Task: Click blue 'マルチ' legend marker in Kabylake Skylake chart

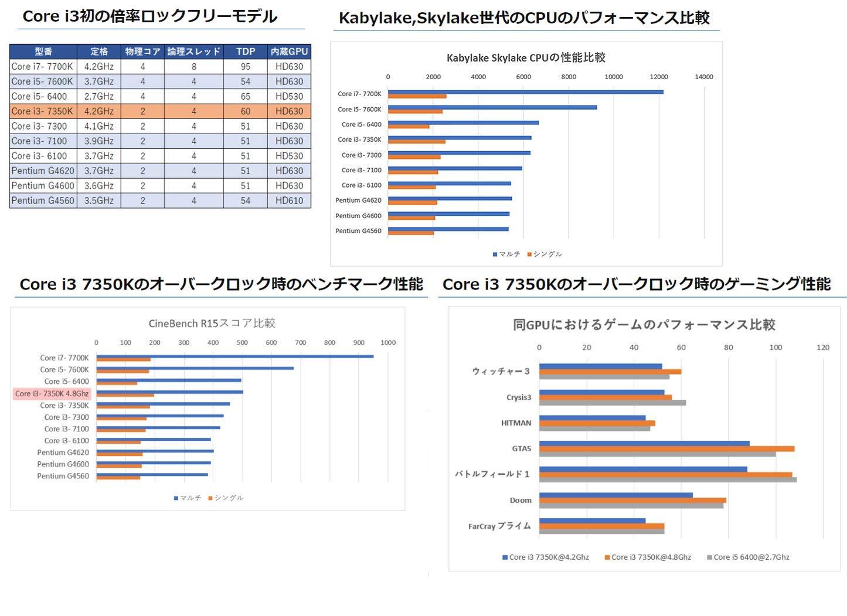Action: (x=495, y=254)
